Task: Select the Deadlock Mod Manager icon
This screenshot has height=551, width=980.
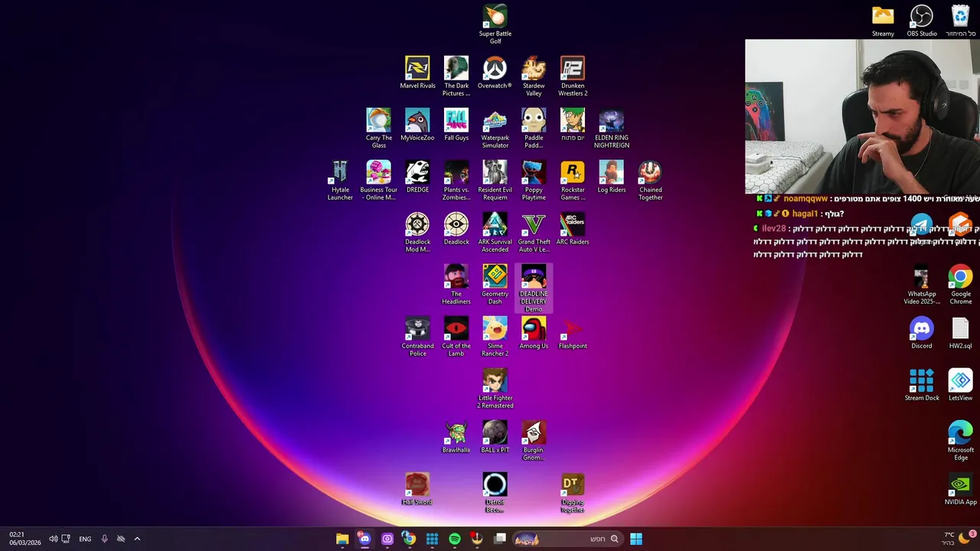Action: [x=417, y=233]
